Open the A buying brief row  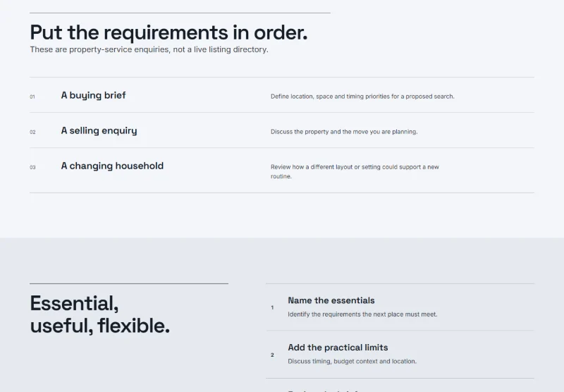pyautogui.click(x=282, y=95)
